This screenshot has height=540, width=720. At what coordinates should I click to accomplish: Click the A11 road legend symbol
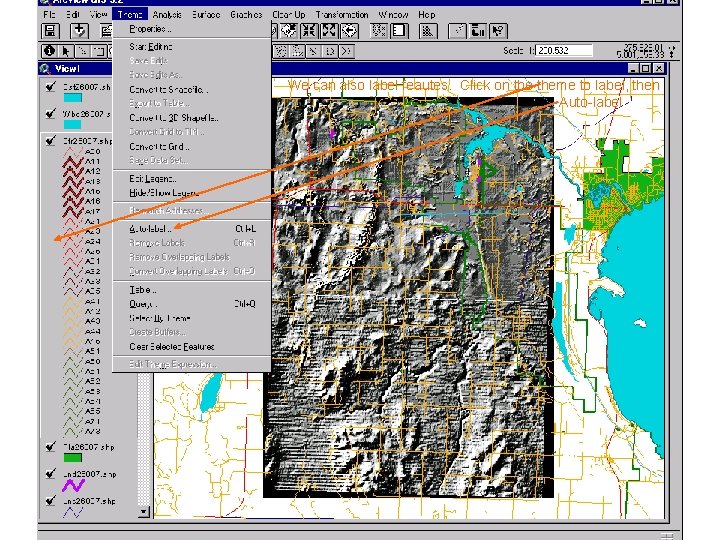tap(73, 162)
